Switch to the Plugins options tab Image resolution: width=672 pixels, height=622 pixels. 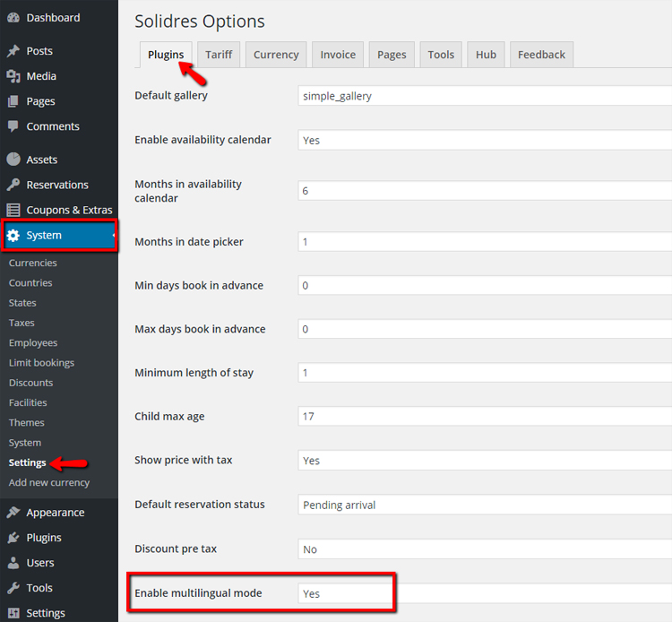point(166,55)
